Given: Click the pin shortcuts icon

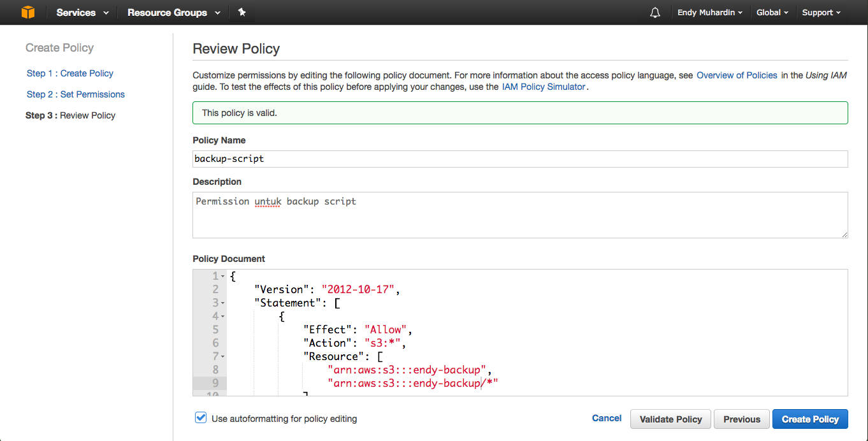Looking at the screenshot, I should 242,12.
